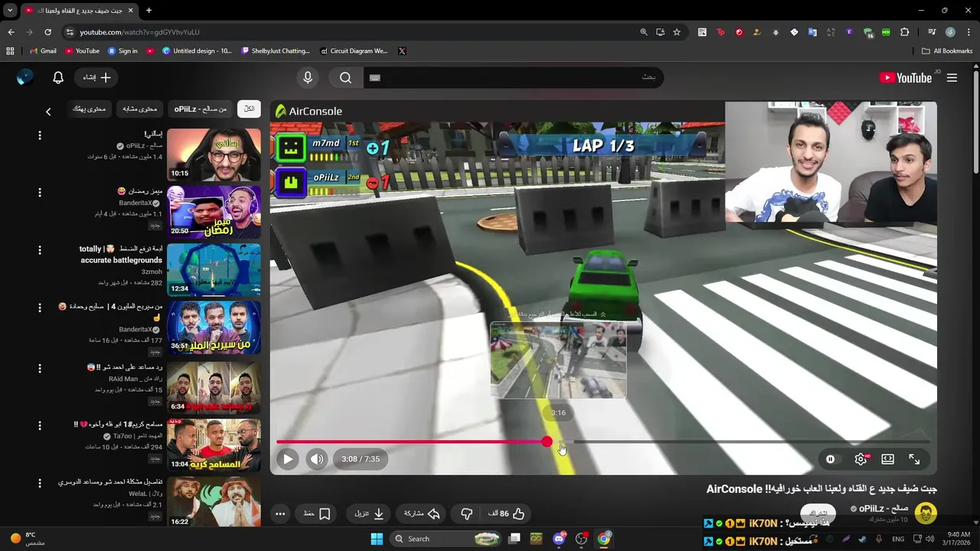
Task: Open oPiiLz channel avatar
Action: 926,513
